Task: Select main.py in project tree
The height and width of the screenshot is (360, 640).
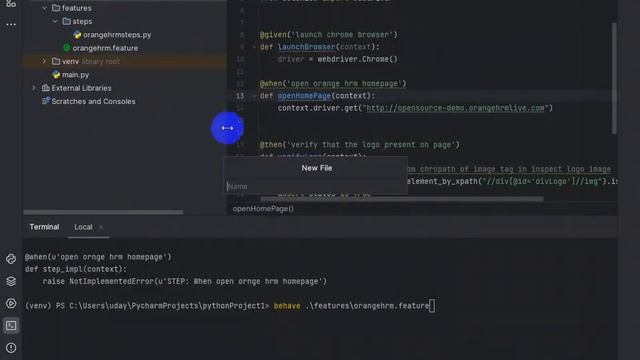Action: point(75,75)
